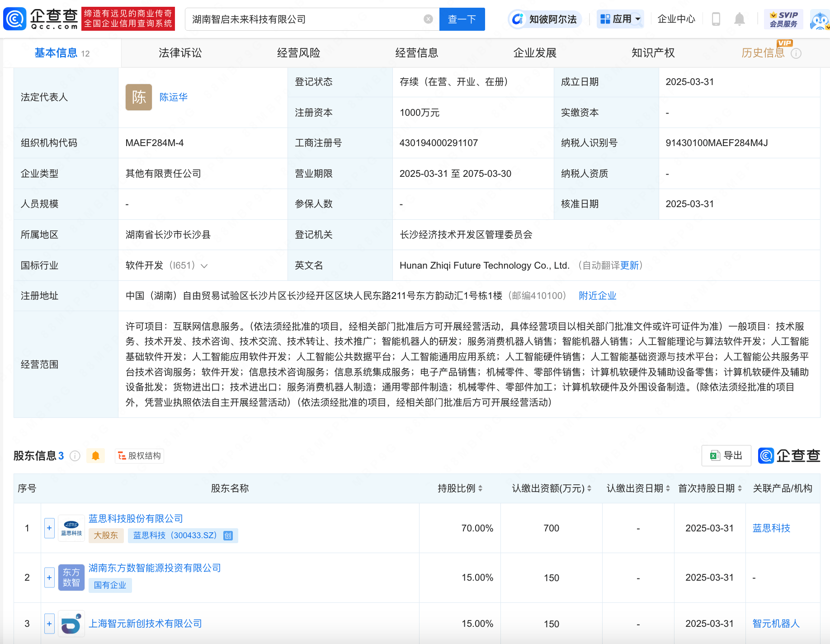Open the 应用 dropdown menu
The image size is (830, 644).
[x=620, y=19]
